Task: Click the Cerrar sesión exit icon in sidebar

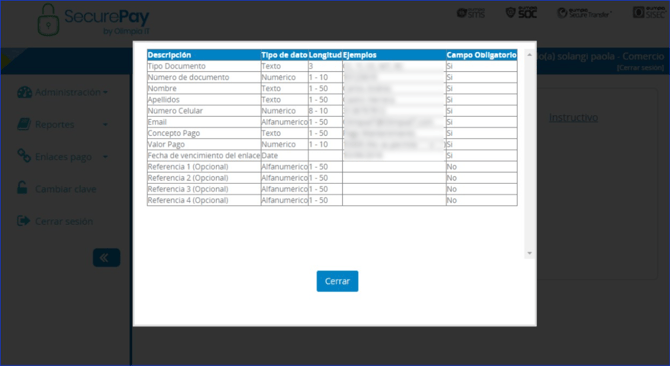Action: point(24,221)
